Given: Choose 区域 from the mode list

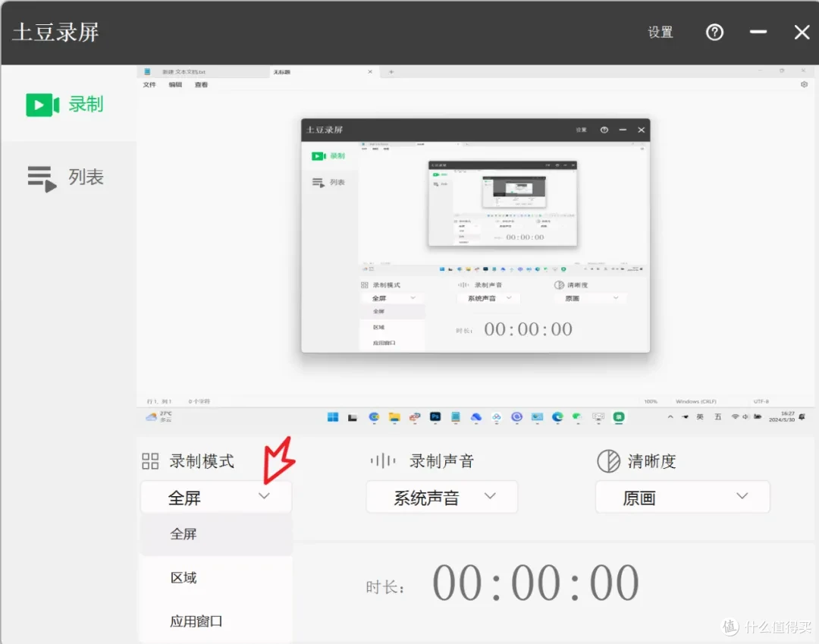Looking at the screenshot, I should tap(215, 578).
